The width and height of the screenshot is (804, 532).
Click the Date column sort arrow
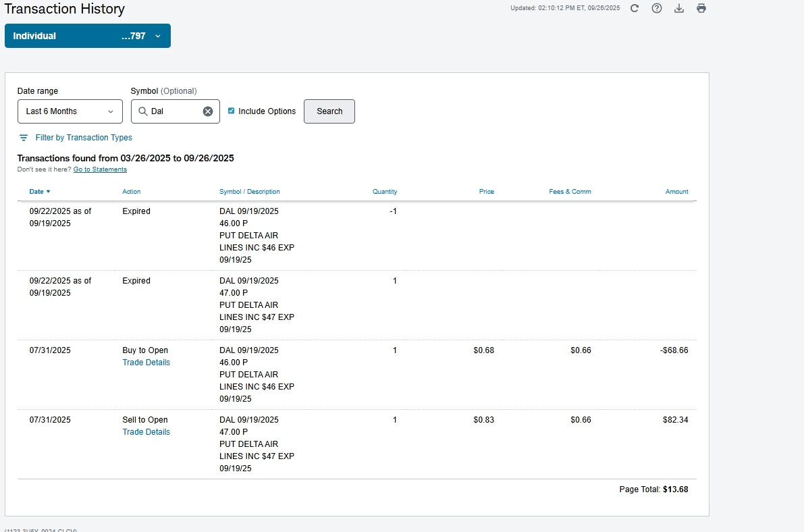click(48, 192)
